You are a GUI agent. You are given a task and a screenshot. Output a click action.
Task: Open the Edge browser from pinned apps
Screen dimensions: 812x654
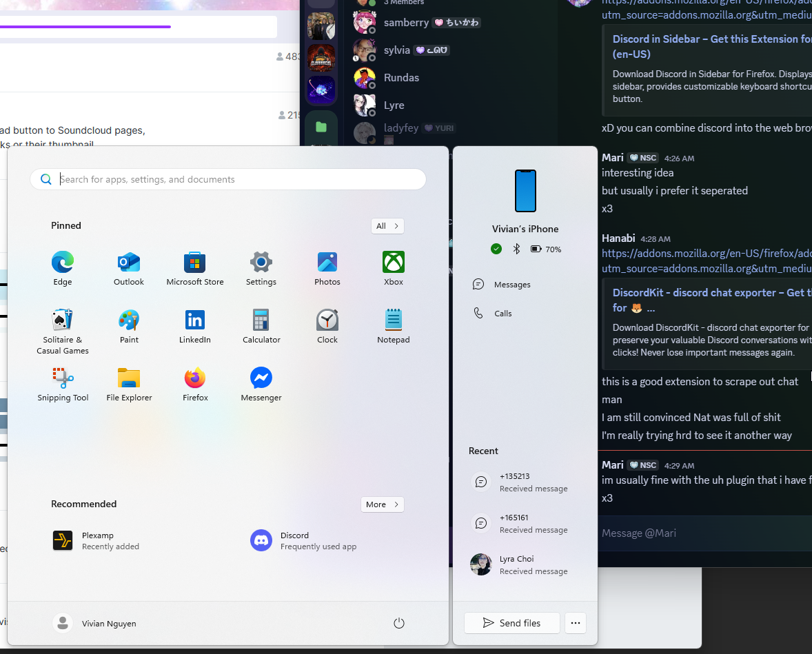(63, 263)
